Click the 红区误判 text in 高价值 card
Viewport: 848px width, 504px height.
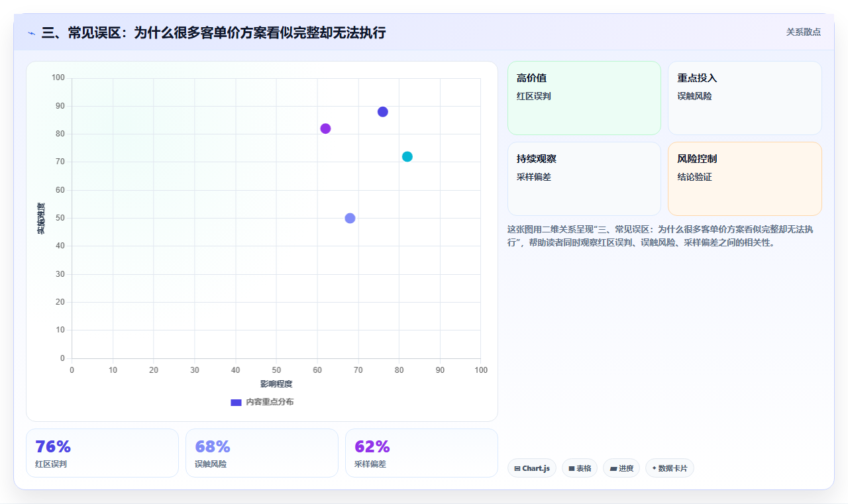coord(534,96)
